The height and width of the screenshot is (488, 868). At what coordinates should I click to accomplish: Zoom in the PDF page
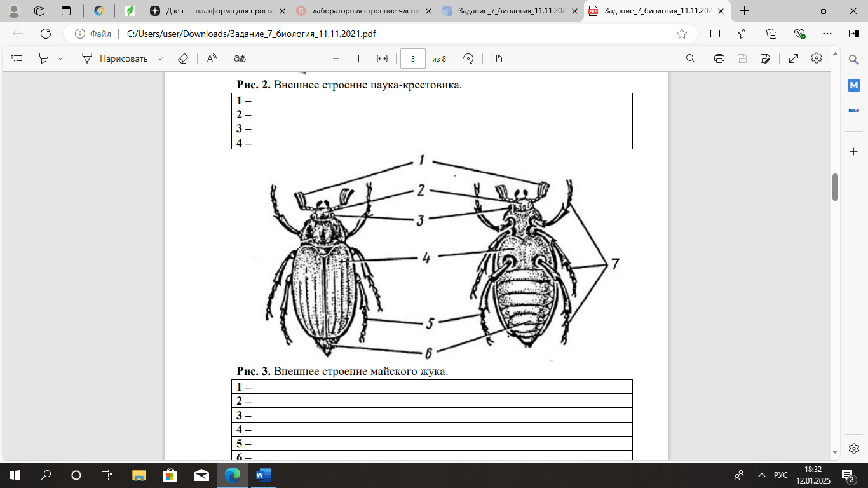[x=358, y=58]
